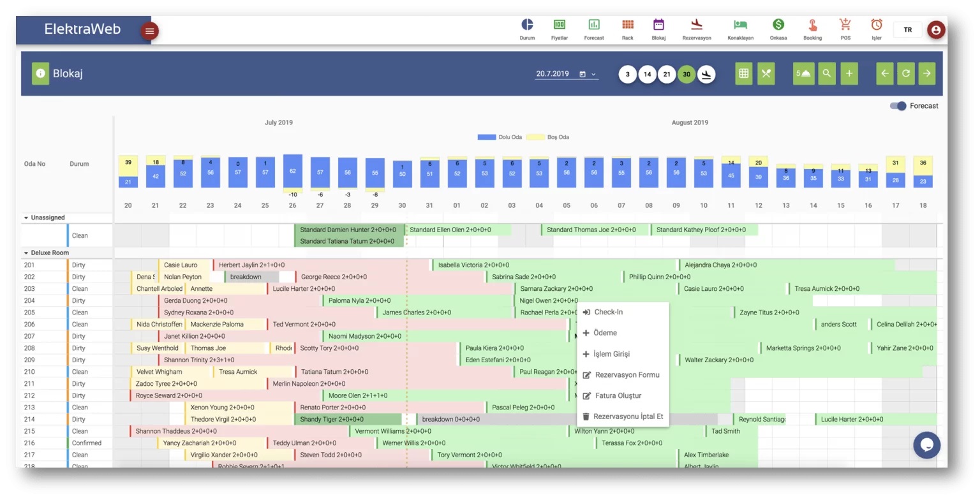This screenshot has width=980, height=500.
Task: Open the Rack grid icon
Action: pos(627,26)
